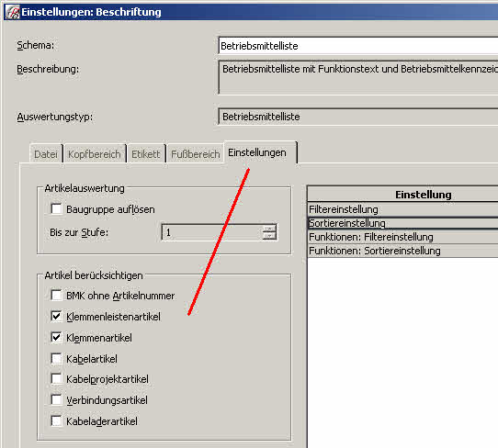Screen dimensions: 498x448
Task: Decrease Bis zur Stufe with down arrow
Action: pyautogui.click(x=269, y=236)
